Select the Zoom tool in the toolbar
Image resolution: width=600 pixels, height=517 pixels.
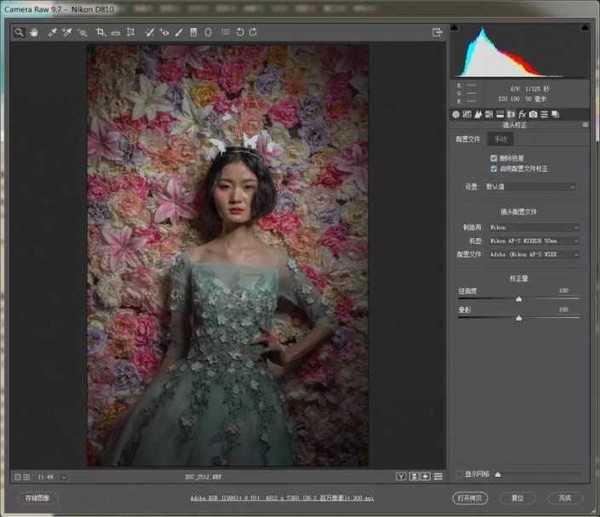(18, 33)
